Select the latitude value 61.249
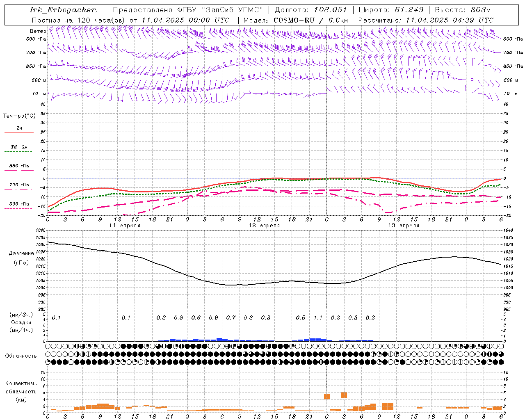The image size is (525, 420). coord(409,10)
